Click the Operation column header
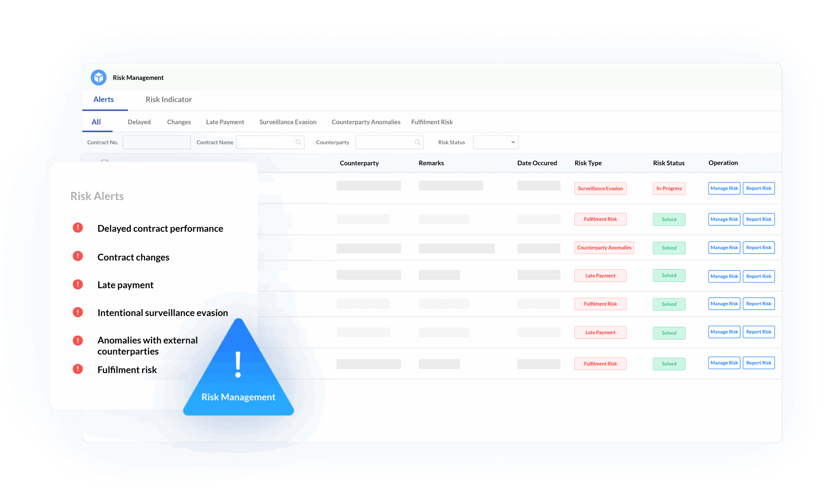Screen dimensions: 833x504 [723, 163]
